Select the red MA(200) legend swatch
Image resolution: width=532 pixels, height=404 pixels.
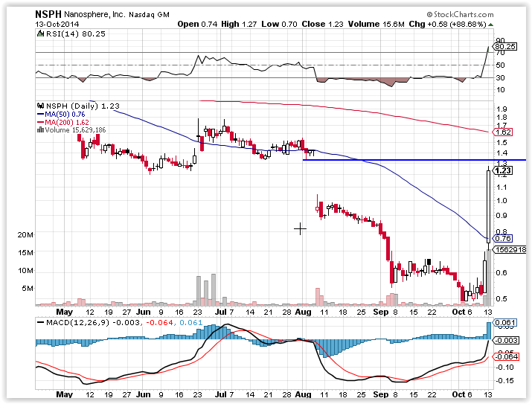point(40,122)
